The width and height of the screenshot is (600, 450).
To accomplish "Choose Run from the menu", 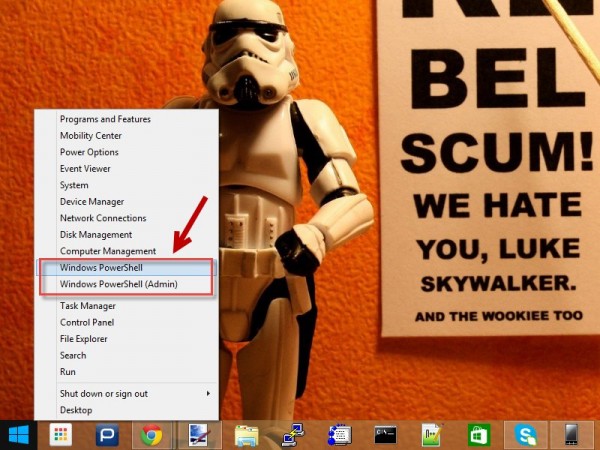I will pyautogui.click(x=127, y=372).
